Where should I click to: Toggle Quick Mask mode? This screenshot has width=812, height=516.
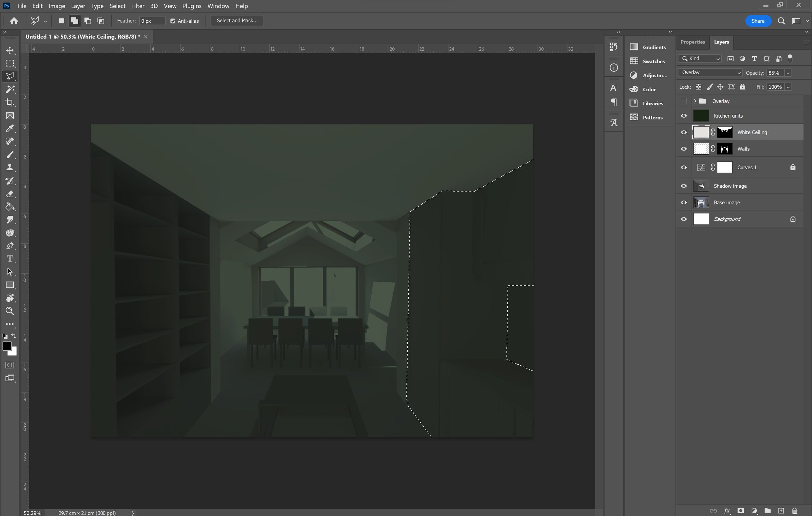pos(10,365)
